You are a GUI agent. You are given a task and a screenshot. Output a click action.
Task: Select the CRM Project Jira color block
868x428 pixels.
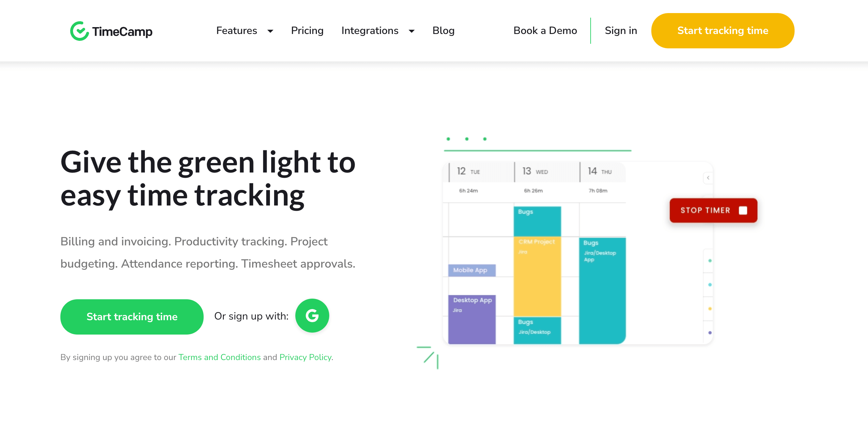pyautogui.click(x=535, y=277)
